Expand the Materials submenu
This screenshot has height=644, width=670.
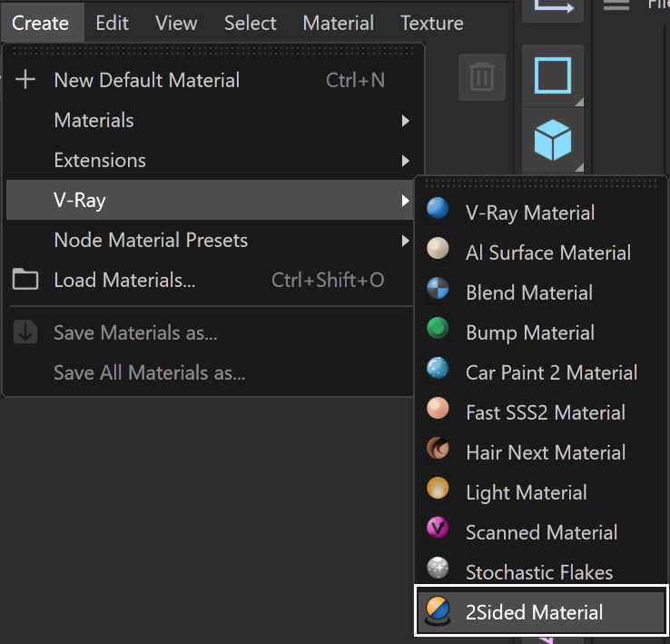(x=210, y=120)
